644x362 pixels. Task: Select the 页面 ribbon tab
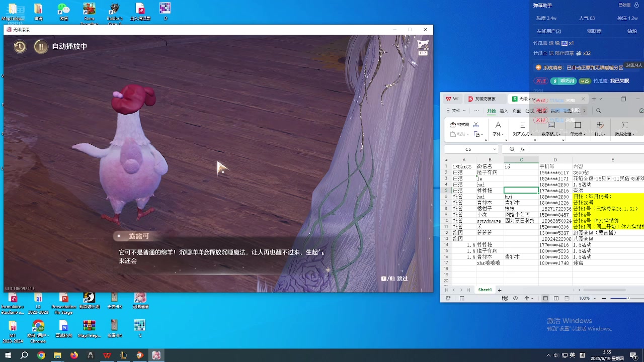pyautogui.click(x=517, y=111)
